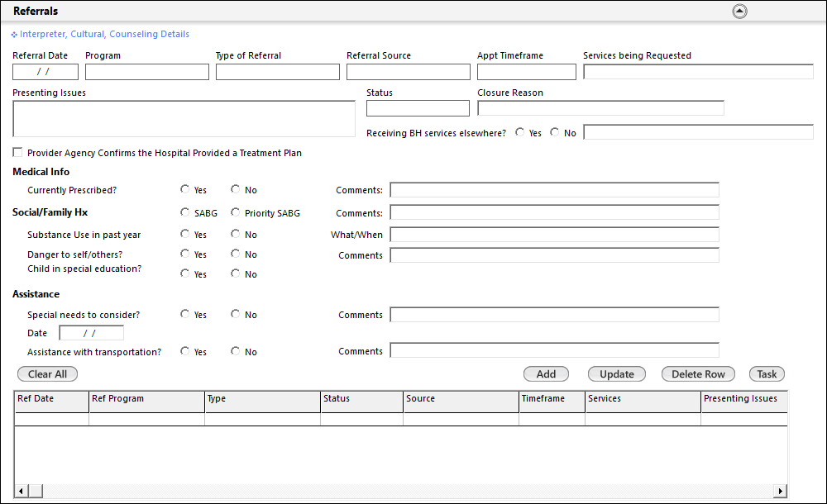Open the Task button
Image resolution: width=827 pixels, height=504 pixels.
767,374
